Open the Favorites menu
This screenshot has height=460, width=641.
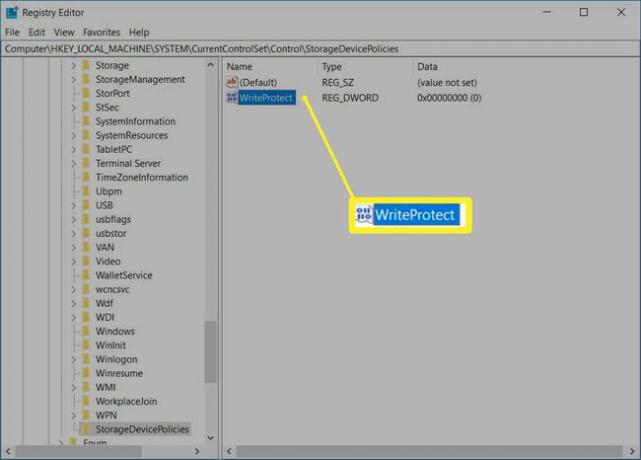(x=102, y=32)
